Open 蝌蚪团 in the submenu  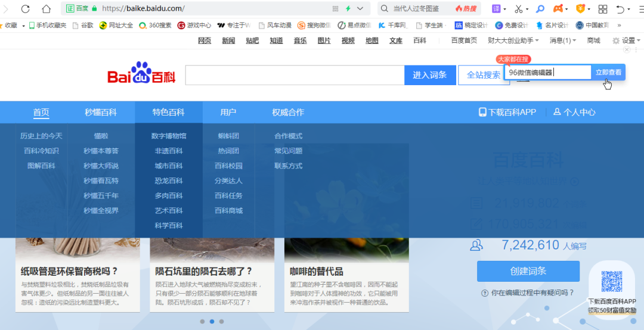pos(228,136)
